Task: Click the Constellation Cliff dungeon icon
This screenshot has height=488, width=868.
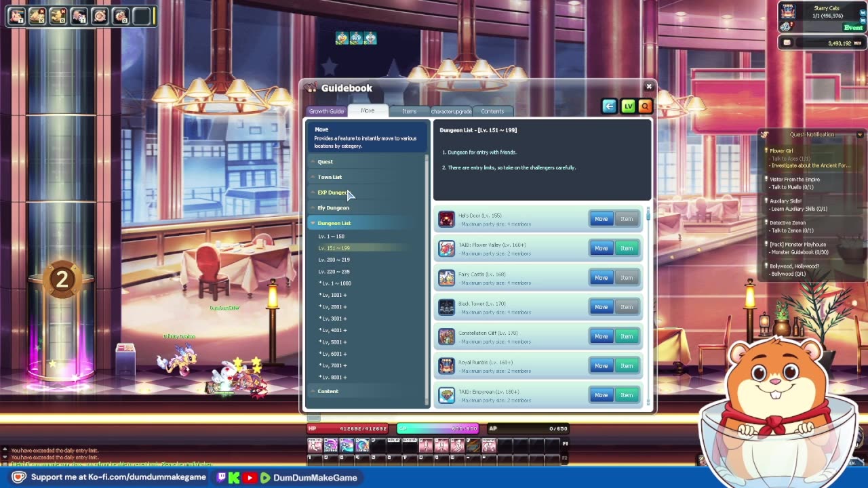Action: pyautogui.click(x=446, y=336)
